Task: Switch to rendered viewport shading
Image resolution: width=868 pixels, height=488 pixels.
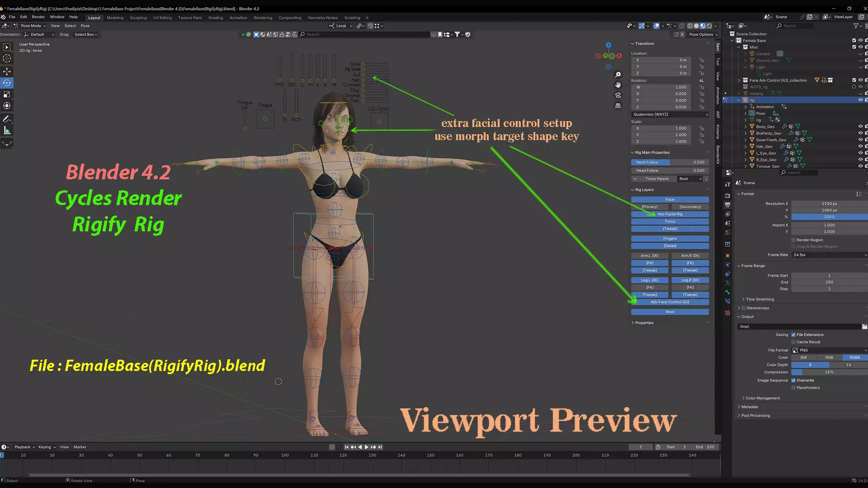Action: [x=709, y=26]
